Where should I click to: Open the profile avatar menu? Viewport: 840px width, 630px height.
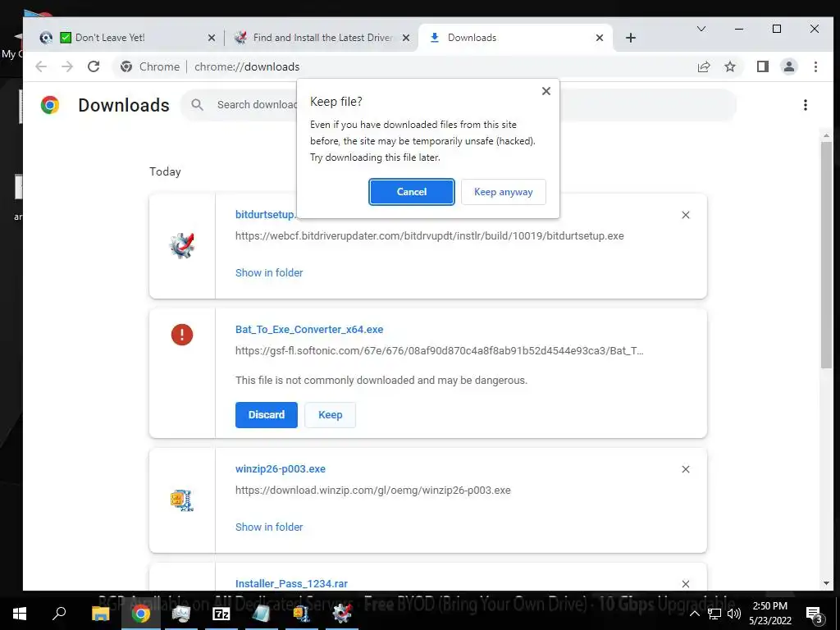click(x=788, y=66)
